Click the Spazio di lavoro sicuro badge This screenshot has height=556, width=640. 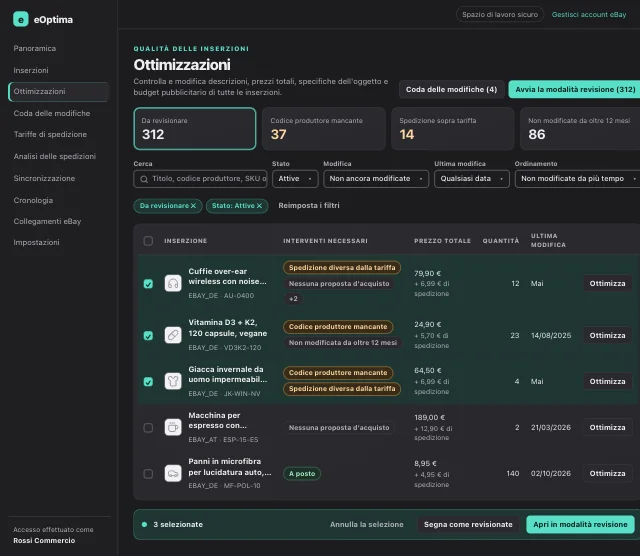pyautogui.click(x=500, y=15)
